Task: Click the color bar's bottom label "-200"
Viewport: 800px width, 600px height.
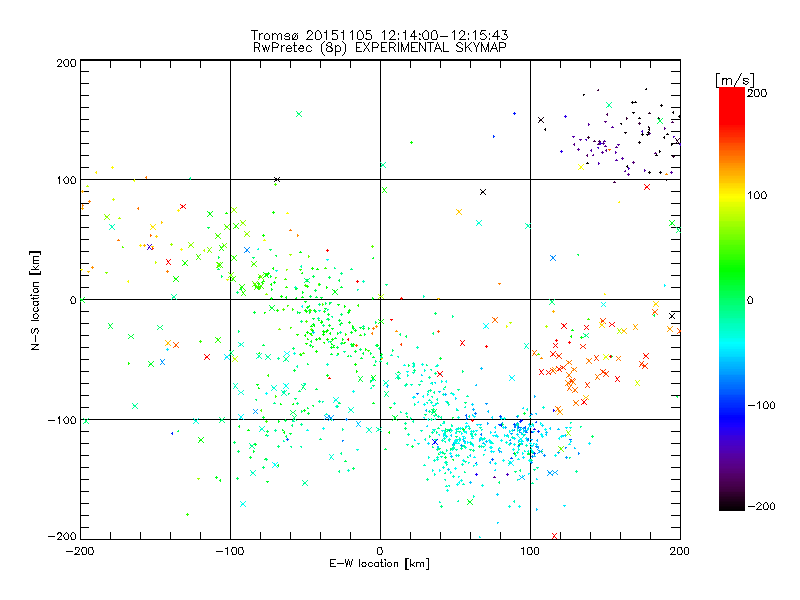Action: point(761,506)
